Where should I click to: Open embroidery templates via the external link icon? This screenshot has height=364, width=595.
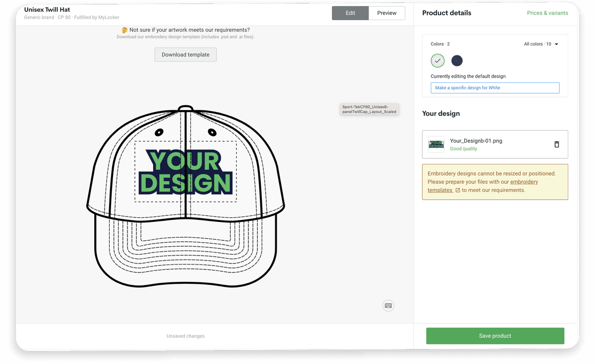tap(457, 190)
